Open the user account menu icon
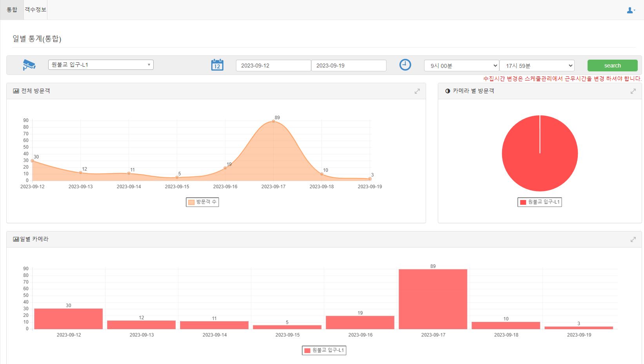644x364 pixels. [631, 10]
